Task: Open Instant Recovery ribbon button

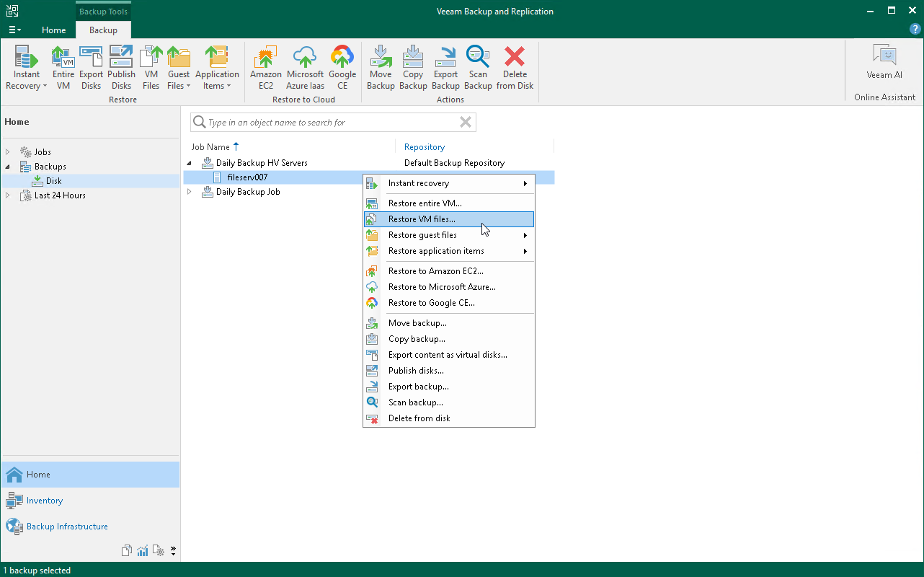Action: [x=27, y=68]
